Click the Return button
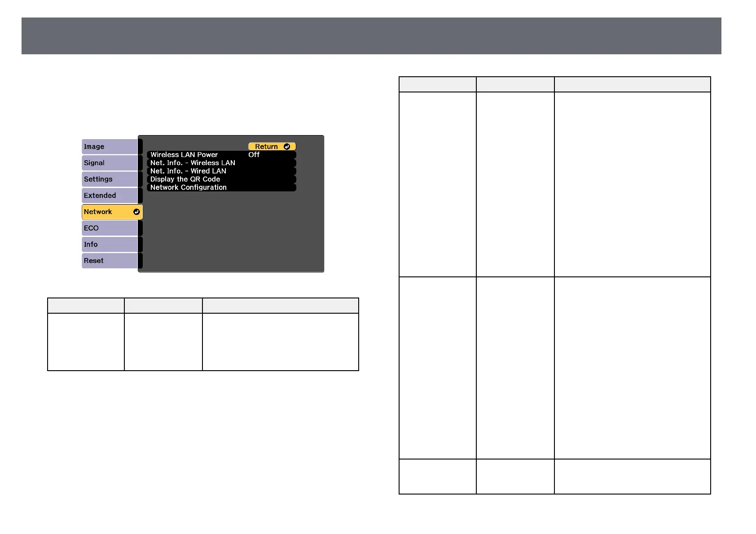The width and height of the screenshot is (756, 534). (272, 146)
